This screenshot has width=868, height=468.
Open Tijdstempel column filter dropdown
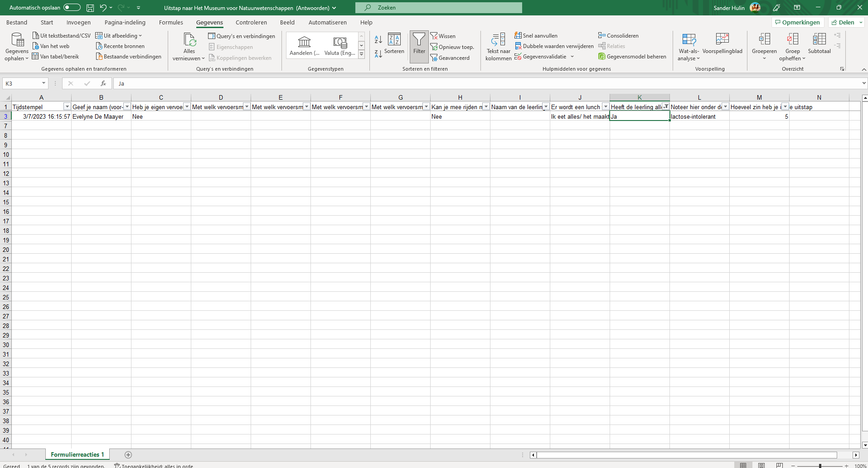pyautogui.click(x=67, y=106)
